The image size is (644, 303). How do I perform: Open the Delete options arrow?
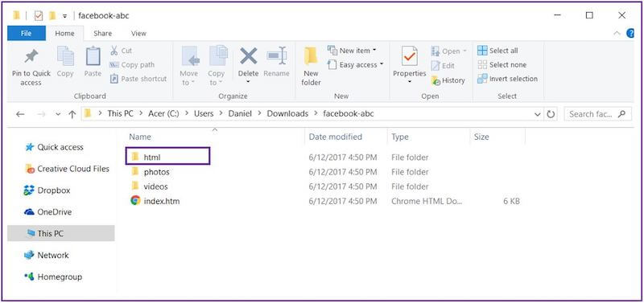tap(248, 82)
